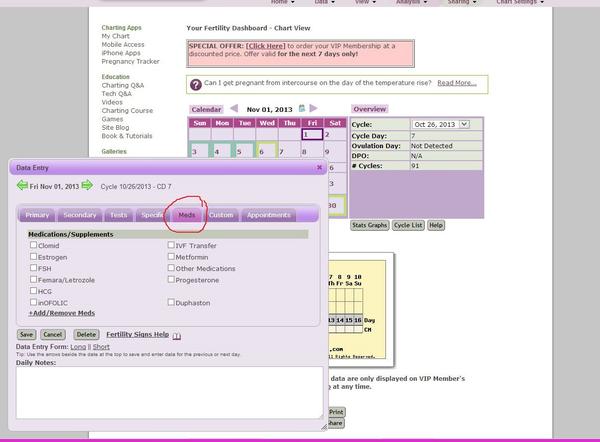Select November 1 in the calendar
600x442 pixels.
(311, 133)
